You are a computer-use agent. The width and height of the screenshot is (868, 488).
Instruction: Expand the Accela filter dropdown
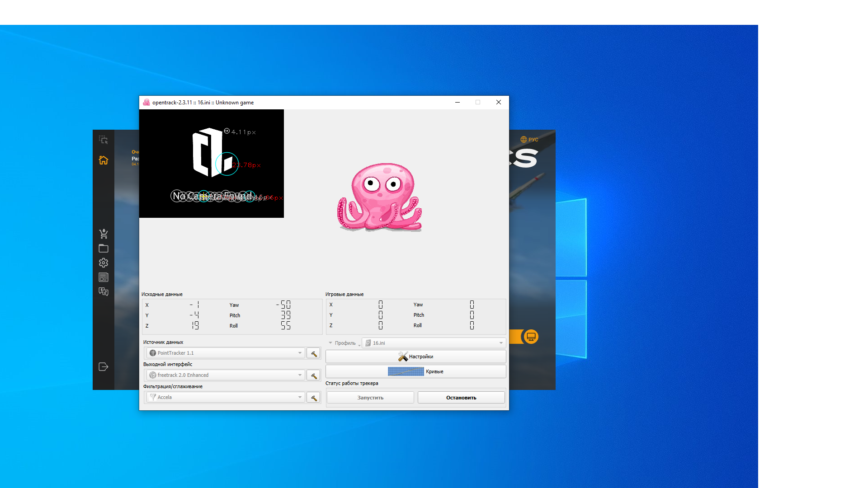pyautogui.click(x=226, y=397)
